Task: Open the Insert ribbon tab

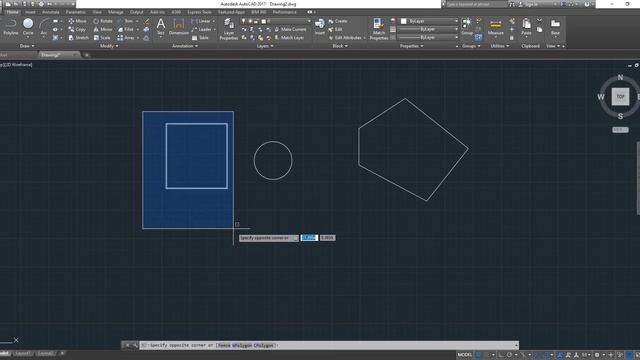Action: tap(30, 12)
